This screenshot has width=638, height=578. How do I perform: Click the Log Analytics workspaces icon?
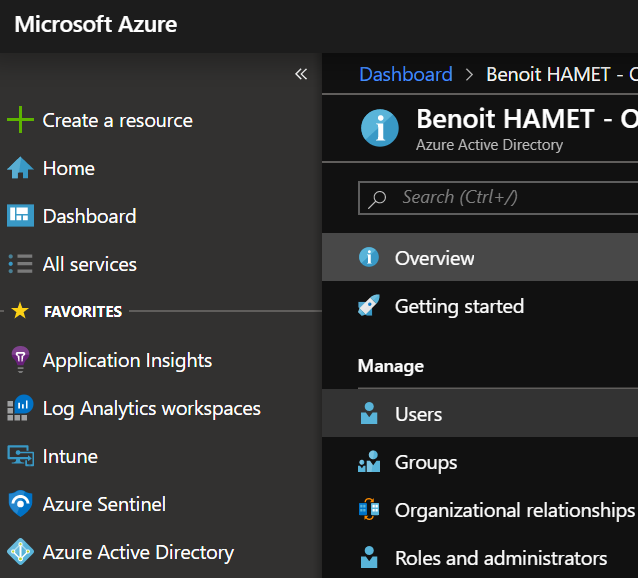point(20,408)
